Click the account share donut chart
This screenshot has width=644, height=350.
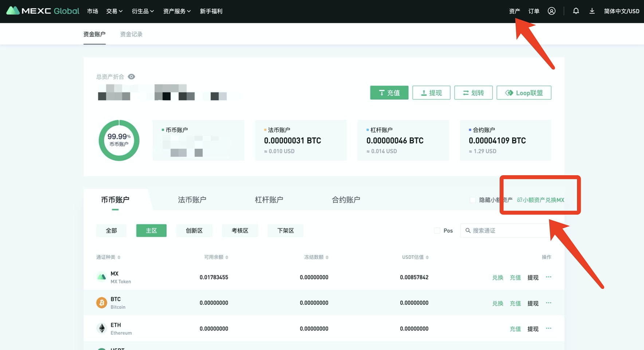pyautogui.click(x=119, y=140)
